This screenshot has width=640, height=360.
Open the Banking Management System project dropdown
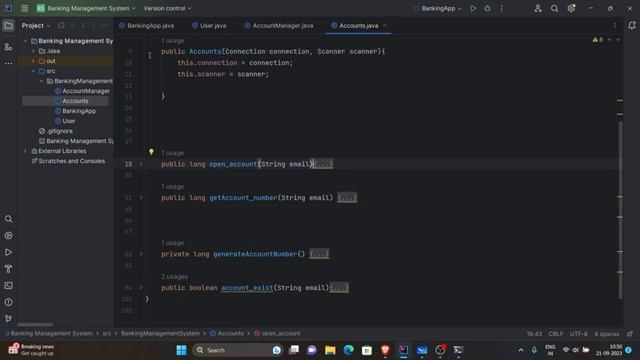coord(86,8)
